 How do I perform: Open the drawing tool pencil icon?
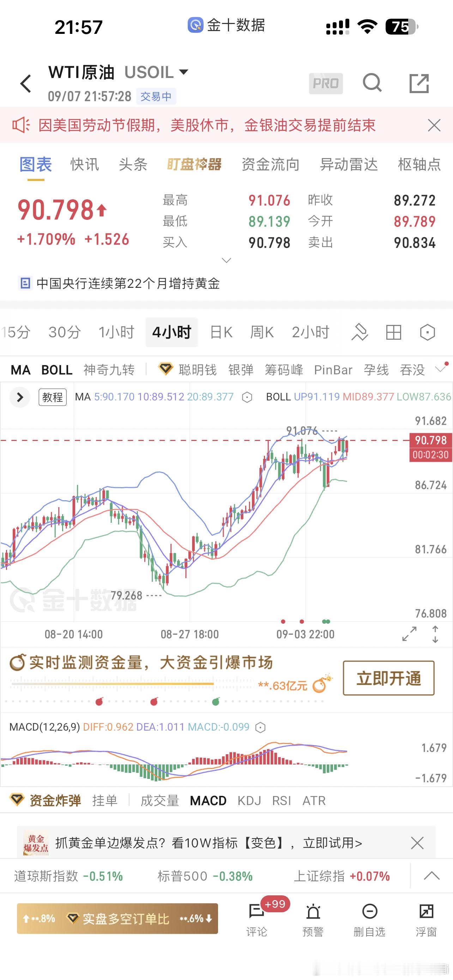tap(360, 332)
